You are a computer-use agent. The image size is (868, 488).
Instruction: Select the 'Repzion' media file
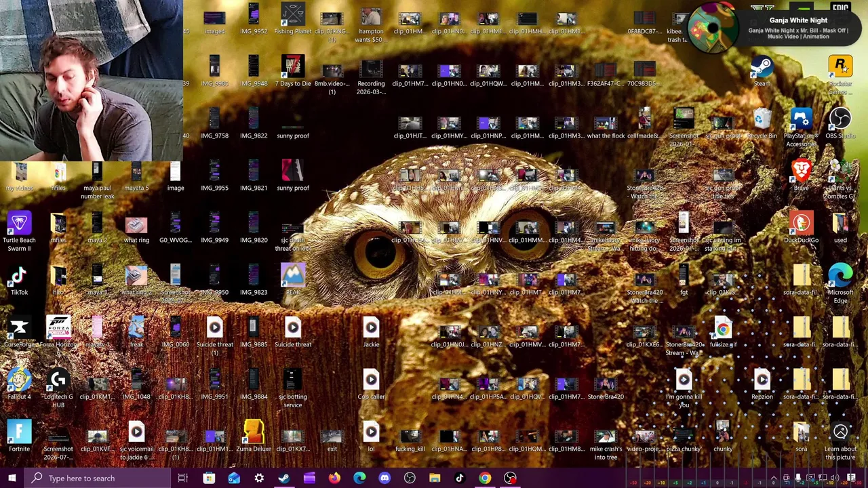[x=762, y=384]
